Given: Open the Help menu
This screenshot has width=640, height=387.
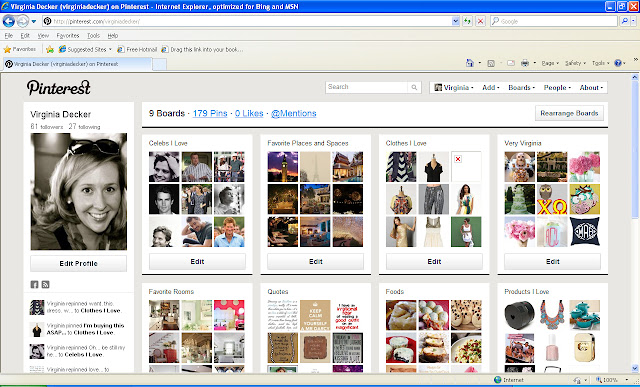Looking at the screenshot, I should (x=113, y=36).
